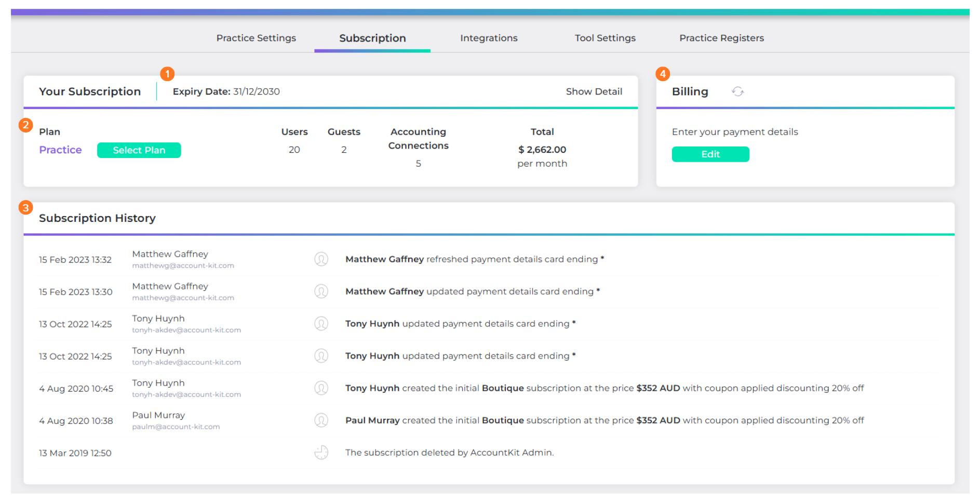Click Paul Murray's created initial Boutique subscription entry
This screenshot has width=980, height=503.
tap(605, 420)
